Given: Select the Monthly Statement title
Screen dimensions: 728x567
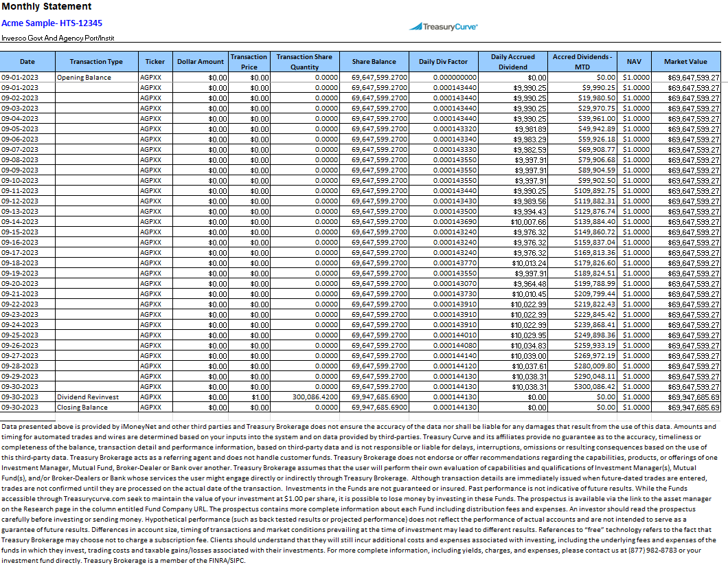Looking at the screenshot, I should coord(46,7).
